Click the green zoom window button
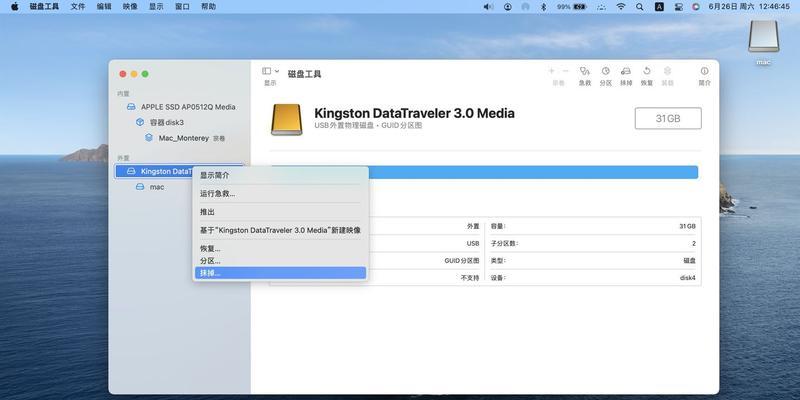 click(145, 74)
